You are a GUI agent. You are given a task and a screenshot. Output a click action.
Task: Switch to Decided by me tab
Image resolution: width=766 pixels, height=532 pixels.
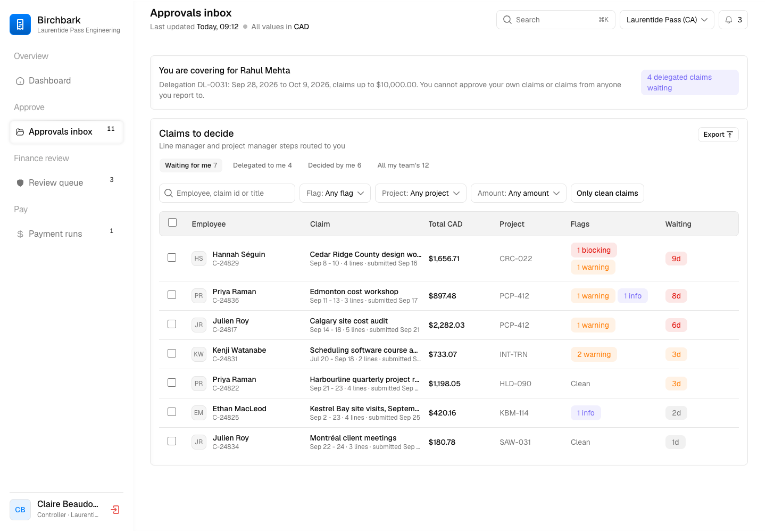pyautogui.click(x=335, y=165)
